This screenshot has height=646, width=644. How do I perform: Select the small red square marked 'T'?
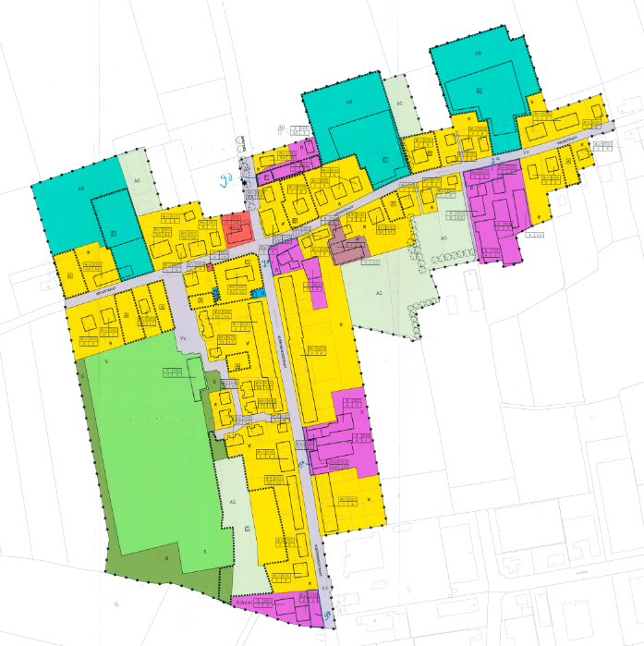tap(210, 267)
